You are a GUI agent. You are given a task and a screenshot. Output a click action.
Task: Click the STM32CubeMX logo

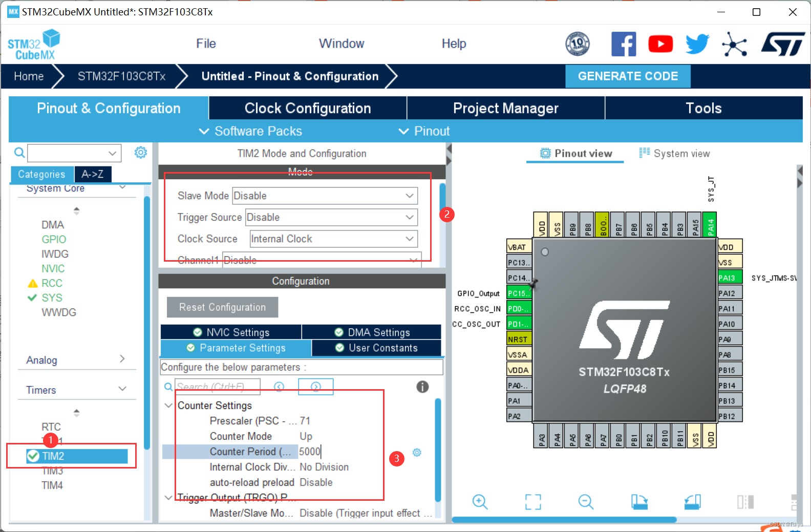pyautogui.click(x=34, y=45)
